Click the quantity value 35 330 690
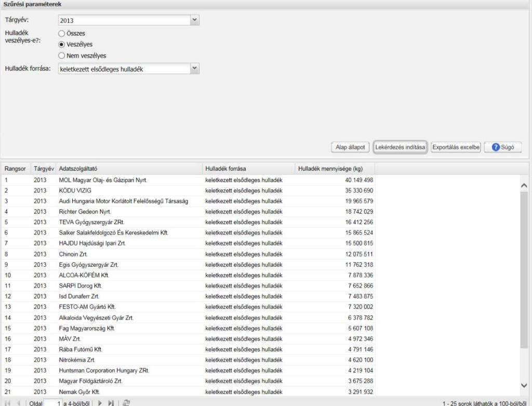 [x=359, y=191]
